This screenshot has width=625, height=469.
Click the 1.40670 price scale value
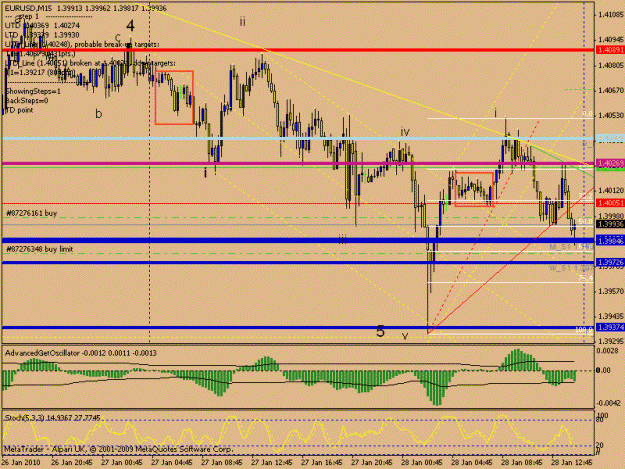[611, 91]
